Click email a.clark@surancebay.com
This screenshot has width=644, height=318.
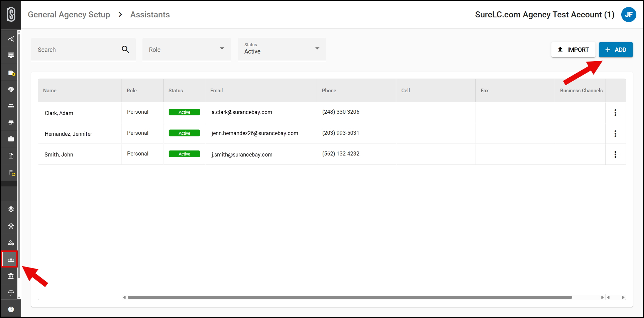242,112
